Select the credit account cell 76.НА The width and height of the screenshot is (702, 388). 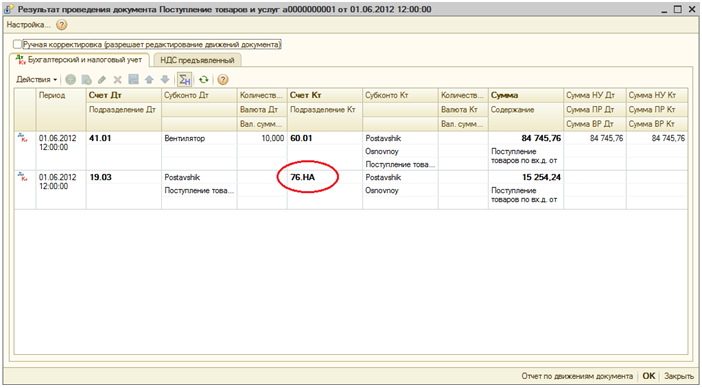point(325,177)
